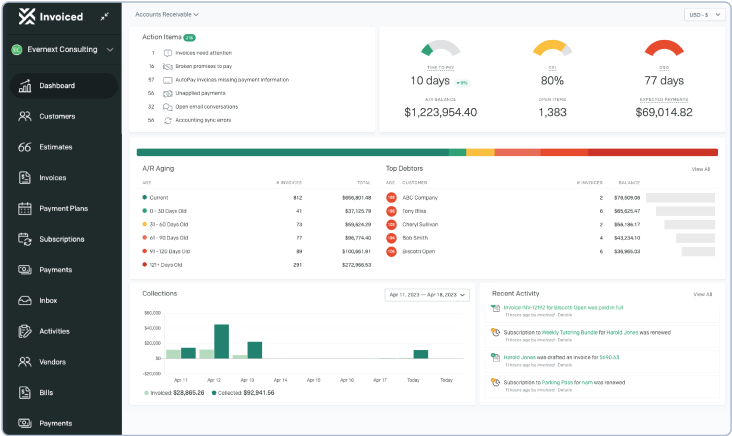Click the red 121+ days aging bar segment
The width and height of the screenshot is (732, 436).
pos(653,152)
